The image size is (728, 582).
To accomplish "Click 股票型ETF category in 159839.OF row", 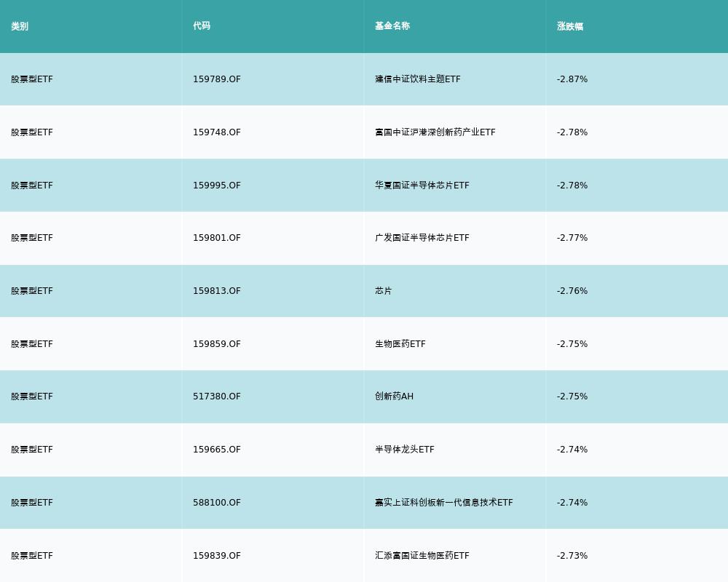I will pyautogui.click(x=32, y=556).
